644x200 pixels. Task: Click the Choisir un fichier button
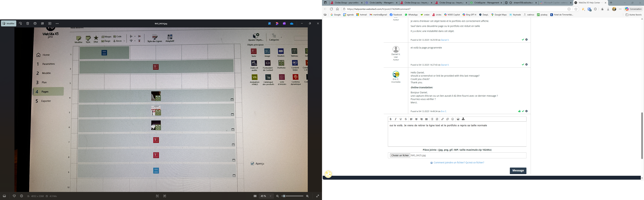point(400,155)
